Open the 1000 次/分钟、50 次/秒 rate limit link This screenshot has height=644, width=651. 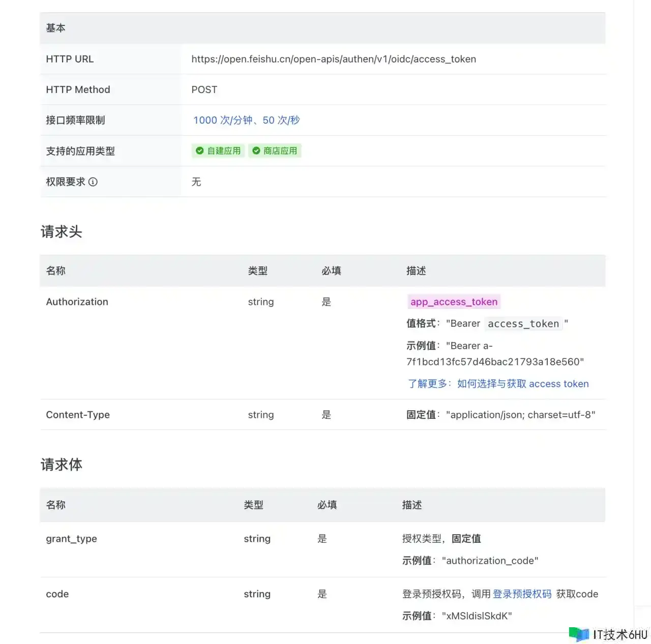click(x=246, y=120)
